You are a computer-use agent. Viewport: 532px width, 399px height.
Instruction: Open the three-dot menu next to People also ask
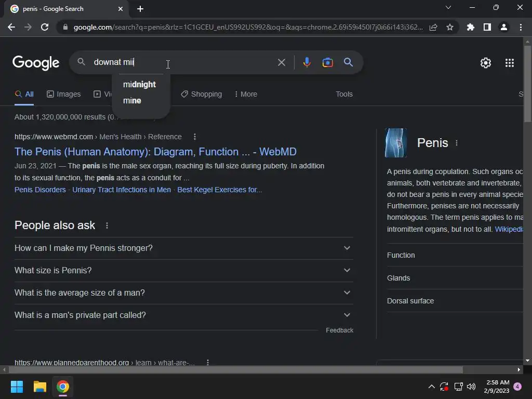coord(107,225)
